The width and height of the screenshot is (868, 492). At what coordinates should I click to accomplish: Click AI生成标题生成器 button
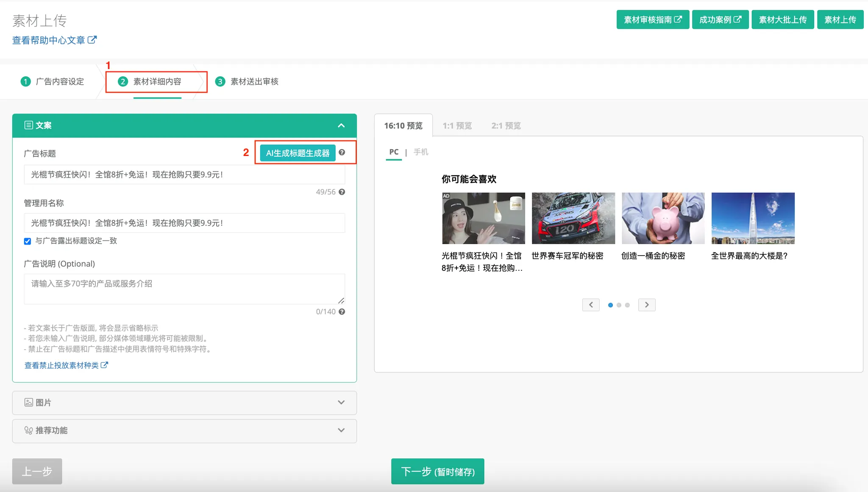(298, 153)
